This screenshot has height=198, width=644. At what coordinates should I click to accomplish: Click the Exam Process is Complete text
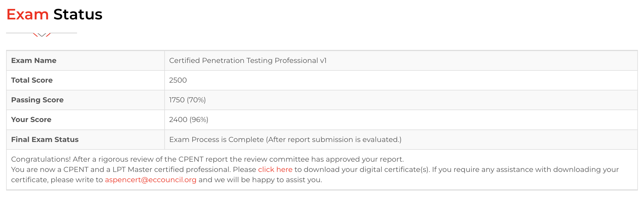pos(216,139)
